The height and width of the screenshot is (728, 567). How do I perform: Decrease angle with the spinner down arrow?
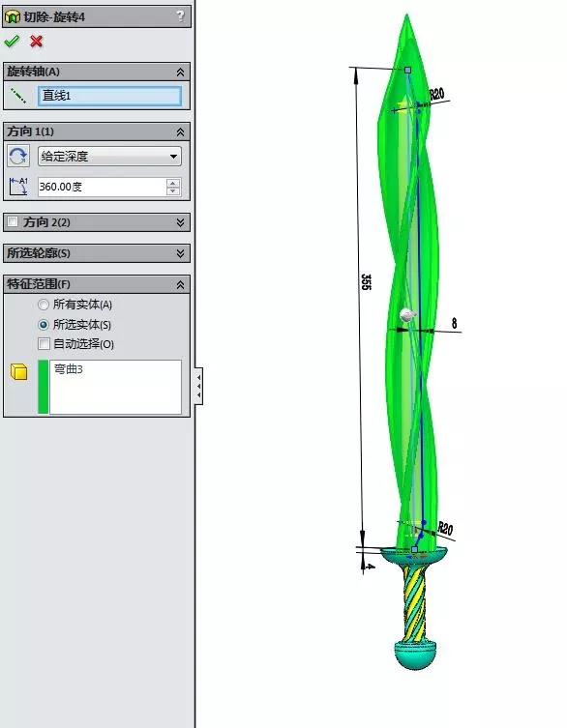coord(173,190)
